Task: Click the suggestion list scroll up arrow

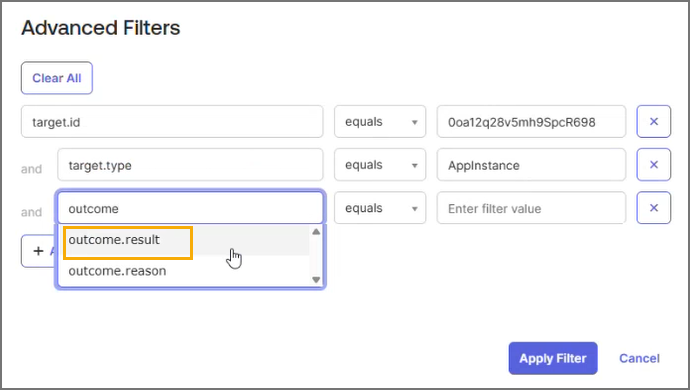Action: pos(316,232)
